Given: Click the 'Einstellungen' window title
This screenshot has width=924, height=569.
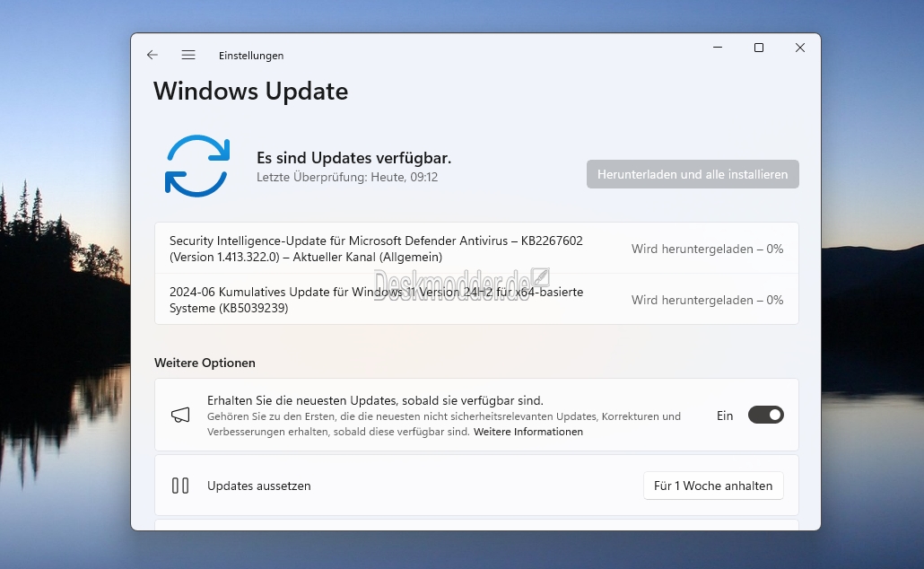Looking at the screenshot, I should pos(251,56).
